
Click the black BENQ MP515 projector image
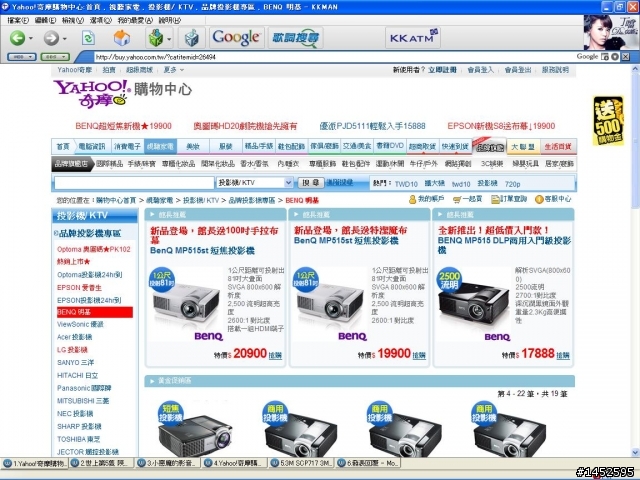point(473,305)
